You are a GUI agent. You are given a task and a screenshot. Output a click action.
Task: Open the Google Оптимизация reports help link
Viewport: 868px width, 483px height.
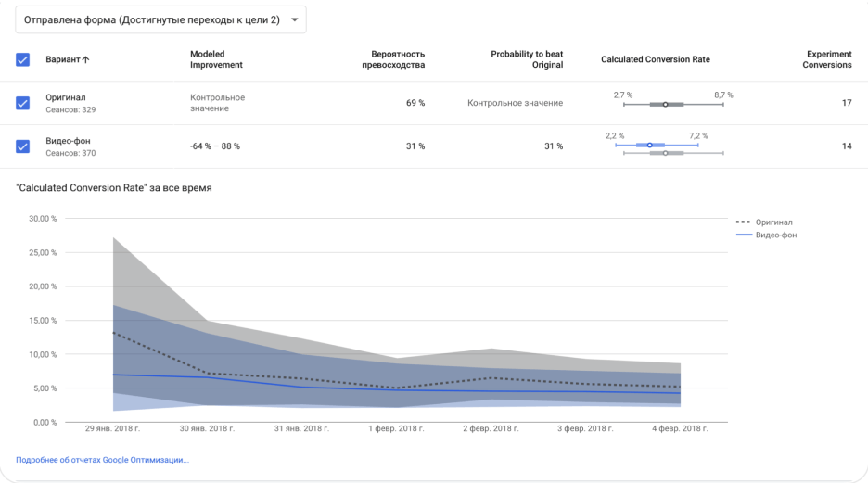click(x=102, y=460)
